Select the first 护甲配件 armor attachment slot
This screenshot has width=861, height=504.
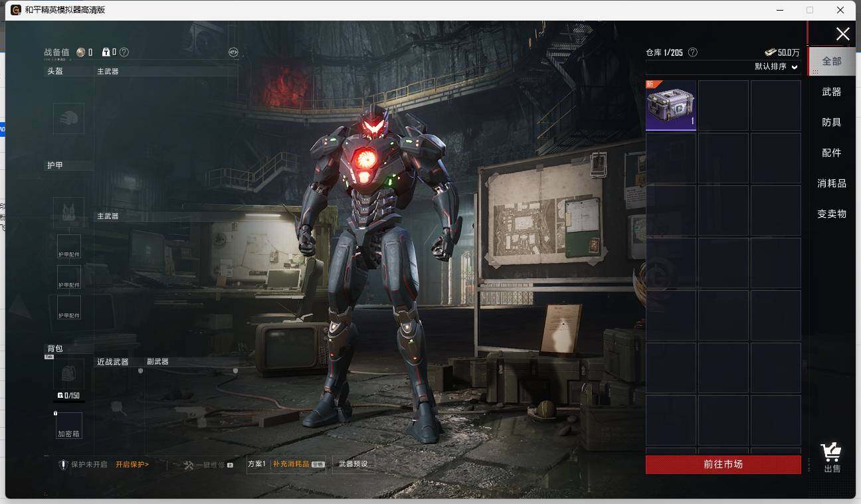click(x=69, y=246)
